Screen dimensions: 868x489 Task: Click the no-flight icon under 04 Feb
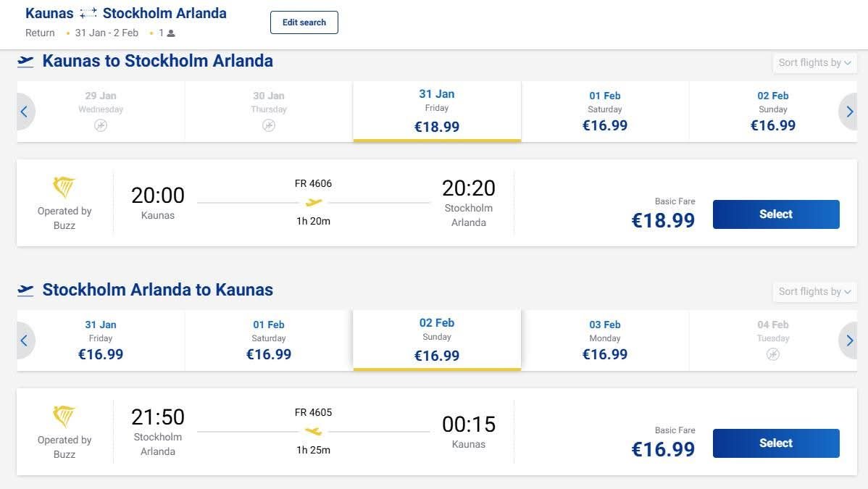point(773,354)
